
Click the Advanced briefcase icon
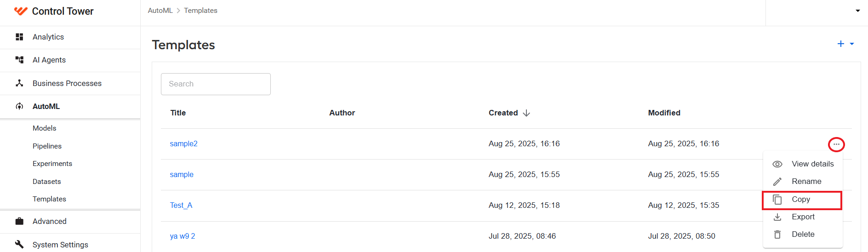point(19,221)
